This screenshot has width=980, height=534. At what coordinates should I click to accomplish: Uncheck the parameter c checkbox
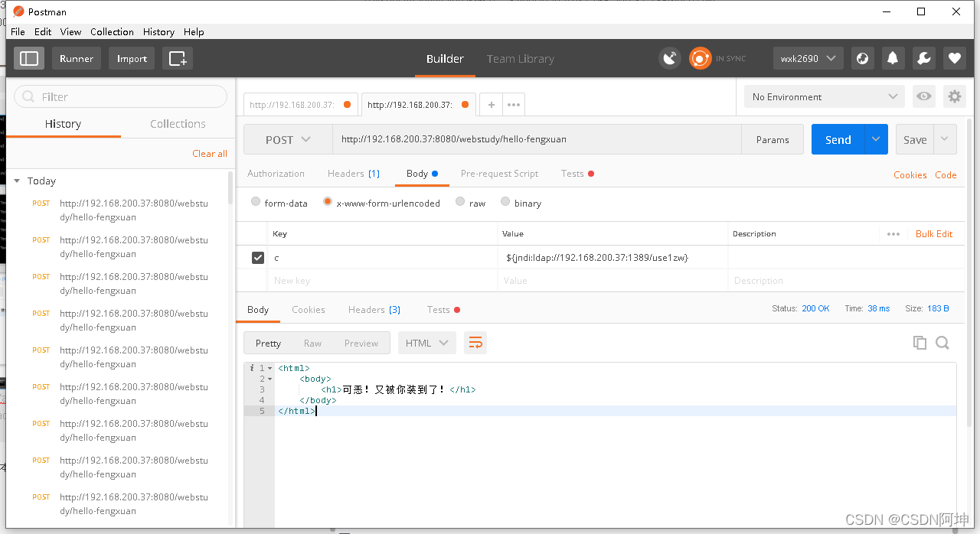coord(258,258)
